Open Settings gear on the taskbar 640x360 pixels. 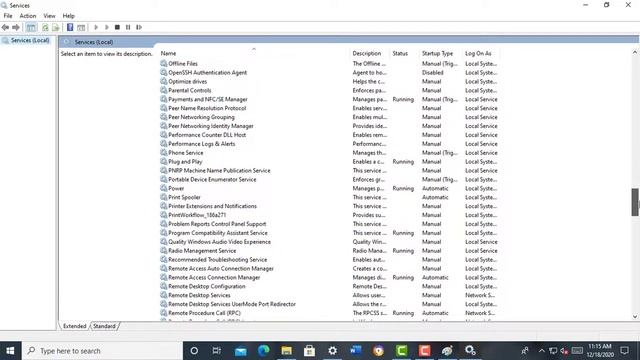pyautogui.click(x=333, y=351)
